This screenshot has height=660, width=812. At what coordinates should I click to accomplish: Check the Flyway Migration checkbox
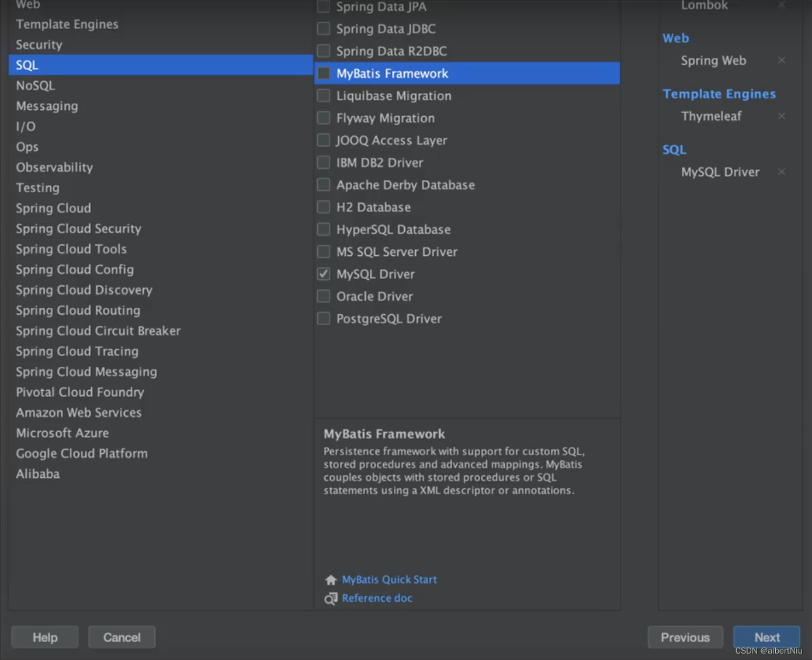(x=324, y=118)
